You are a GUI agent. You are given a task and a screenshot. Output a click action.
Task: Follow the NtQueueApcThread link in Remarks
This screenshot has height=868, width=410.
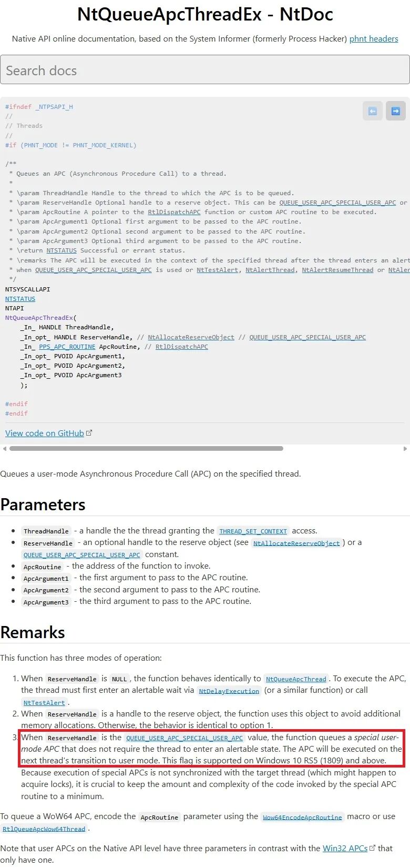click(296, 679)
